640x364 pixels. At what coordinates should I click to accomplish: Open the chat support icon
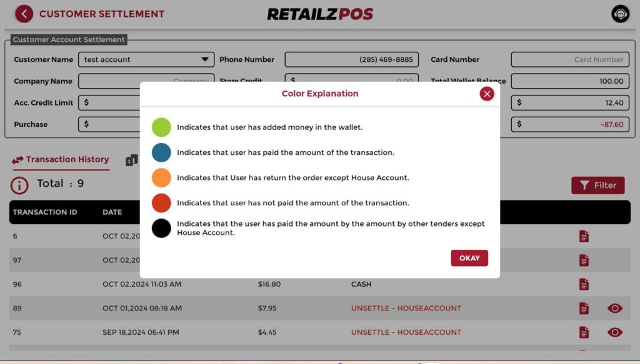620,14
